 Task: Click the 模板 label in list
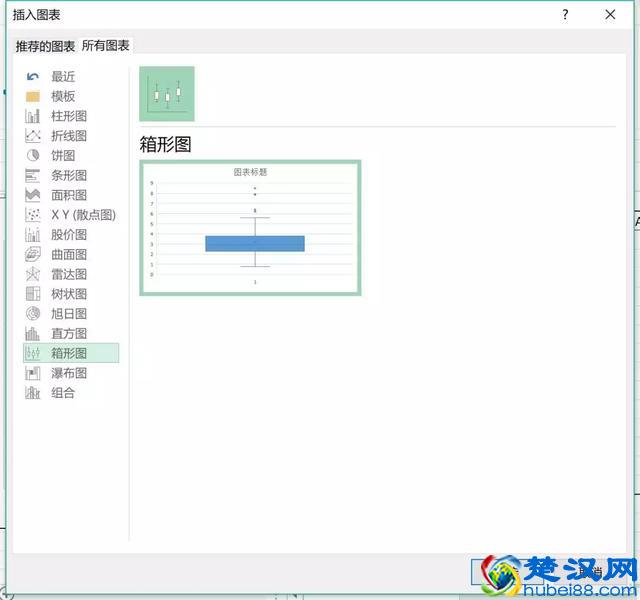coord(63,96)
